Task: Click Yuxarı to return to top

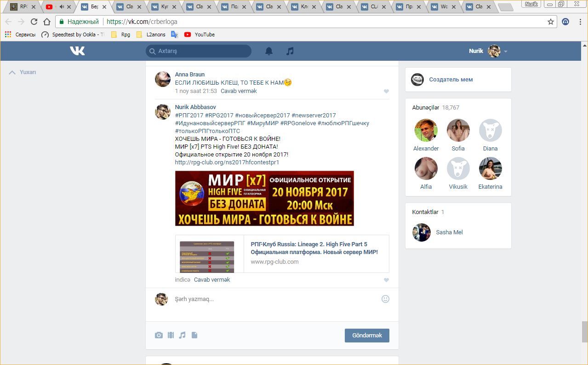Action: pyautogui.click(x=23, y=72)
